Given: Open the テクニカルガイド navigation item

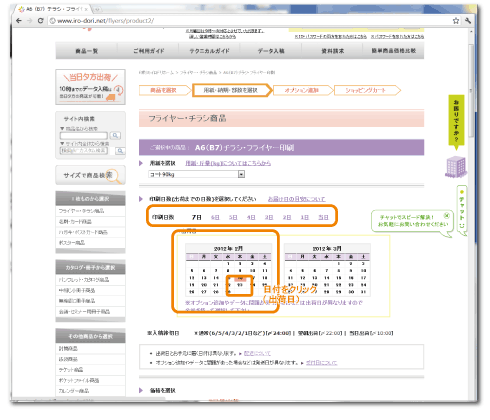Looking at the screenshot, I should (209, 51).
